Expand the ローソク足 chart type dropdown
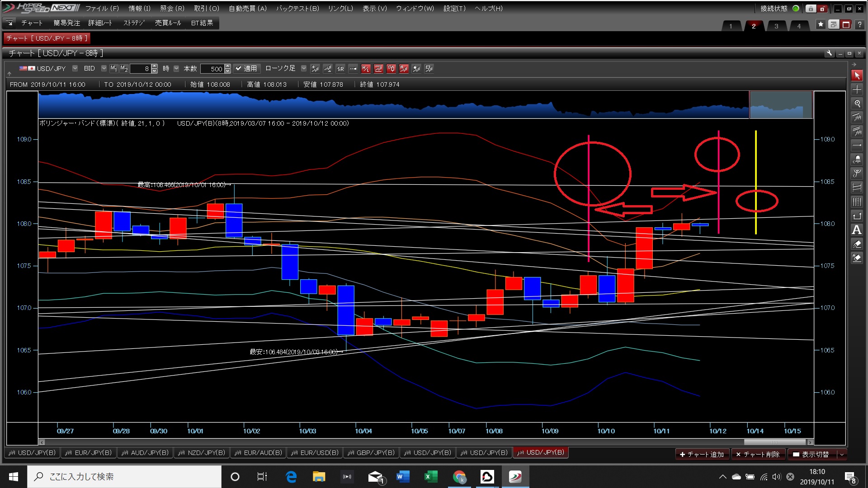Image resolution: width=868 pixels, height=488 pixels. pos(304,69)
